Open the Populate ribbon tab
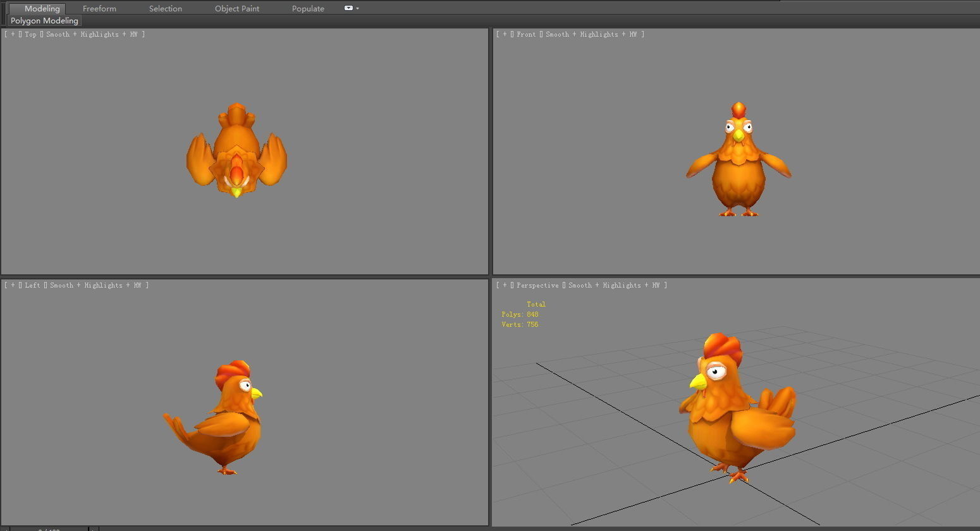 308,8
